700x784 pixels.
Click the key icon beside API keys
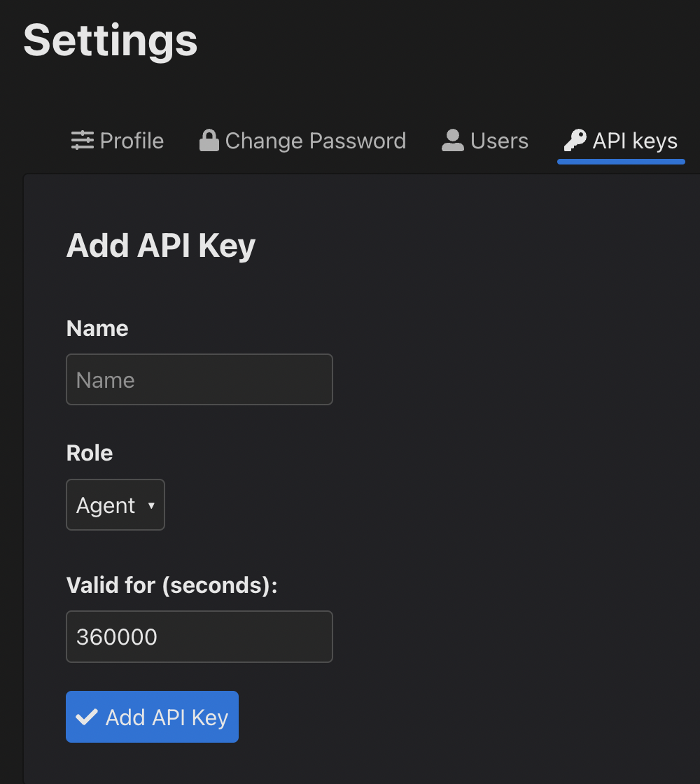click(575, 141)
